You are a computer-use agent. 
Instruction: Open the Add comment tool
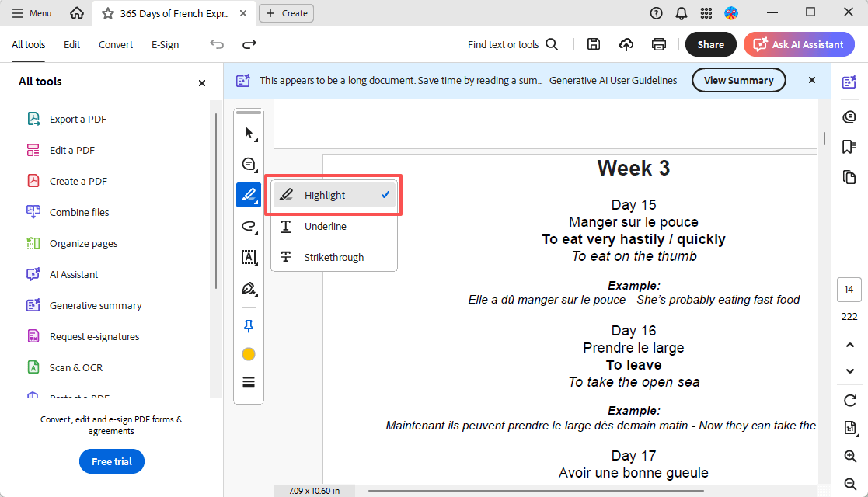pyautogui.click(x=249, y=165)
